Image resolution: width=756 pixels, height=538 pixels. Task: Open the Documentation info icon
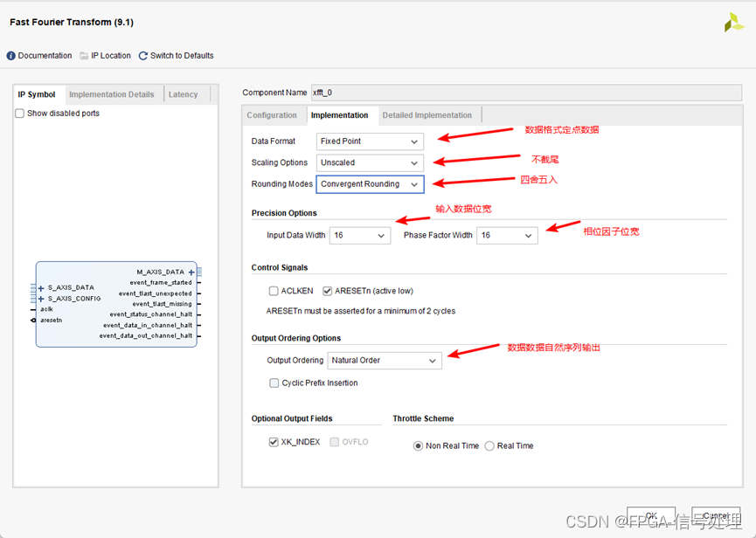[10, 56]
